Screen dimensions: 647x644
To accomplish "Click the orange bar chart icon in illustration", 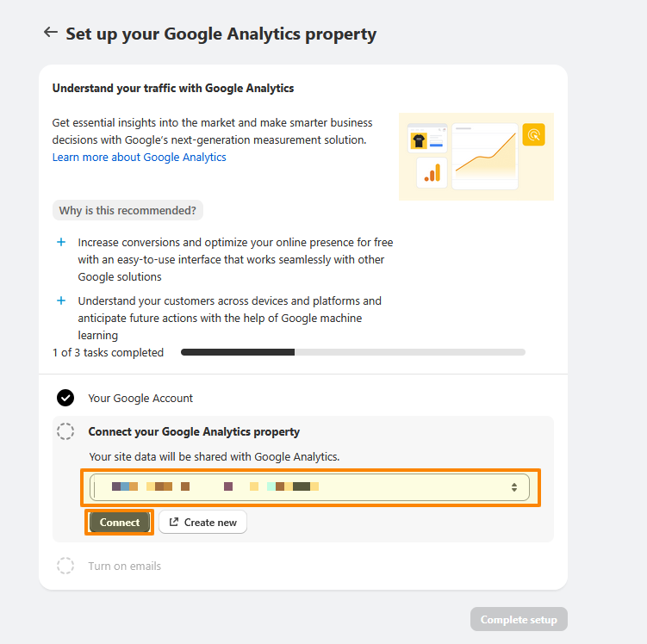I will coord(431,172).
